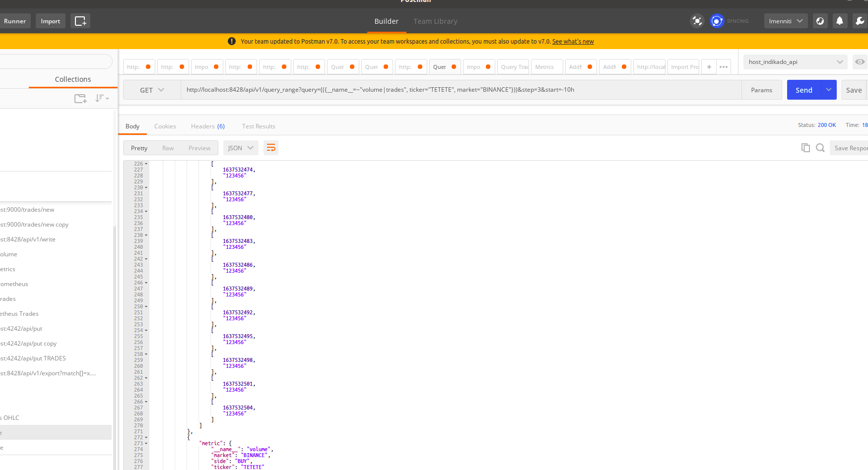Switch to the http://local request tab

tap(650, 67)
